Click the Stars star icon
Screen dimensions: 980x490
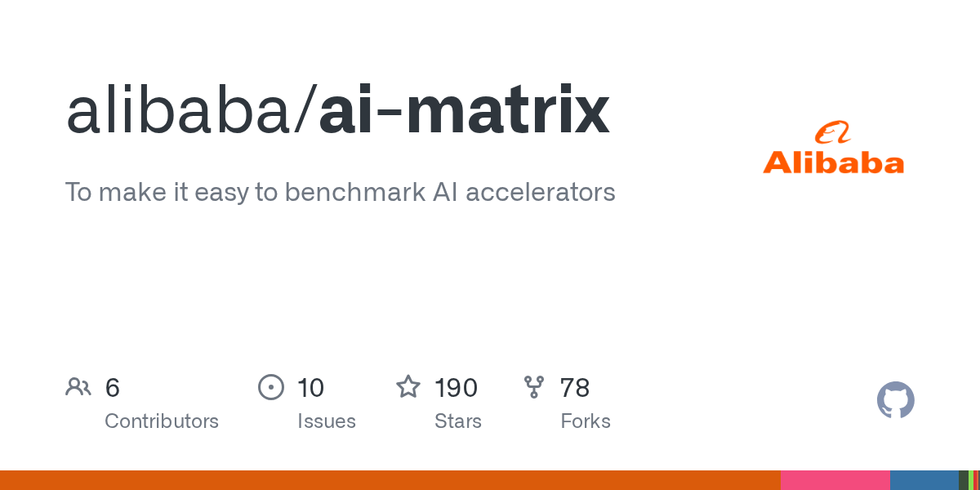pos(408,387)
